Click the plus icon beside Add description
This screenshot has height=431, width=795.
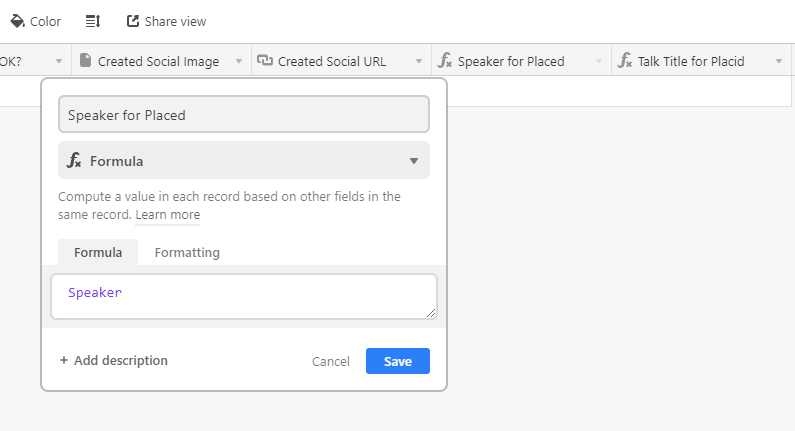click(x=64, y=361)
